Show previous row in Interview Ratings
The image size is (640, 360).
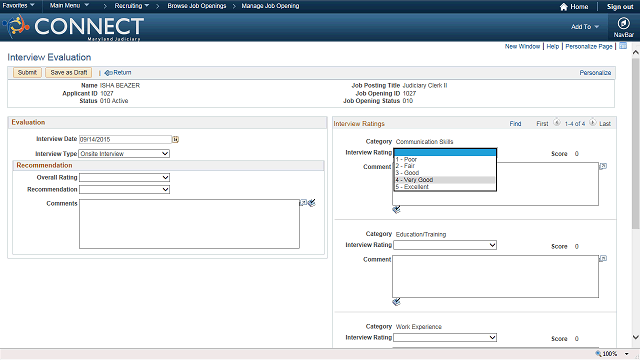[557, 122]
